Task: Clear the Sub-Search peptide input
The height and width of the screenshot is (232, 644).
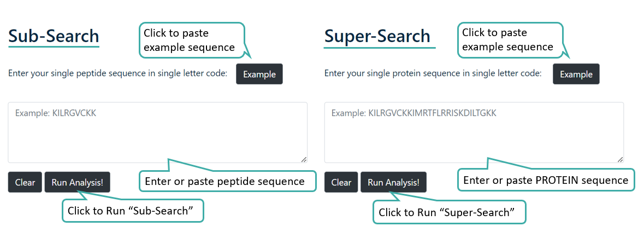Action: pos(25,182)
